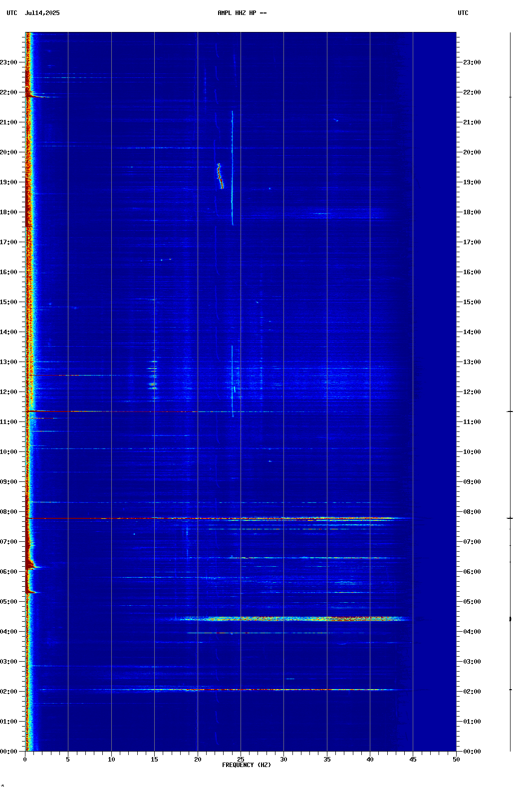The height and width of the screenshot is (791, 532).
Task: Select 19:00 on the right time axis
Action: click(x=472, y=182)
